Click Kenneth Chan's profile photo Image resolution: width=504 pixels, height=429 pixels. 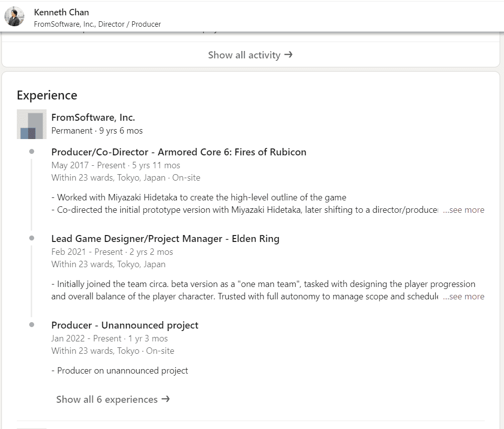(14, 16)
